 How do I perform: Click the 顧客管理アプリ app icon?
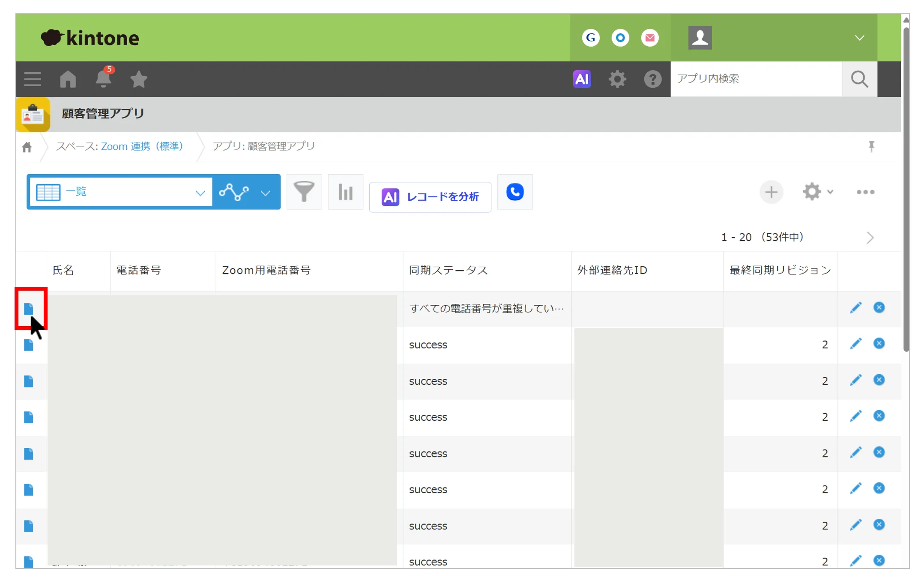coord(33,114)
